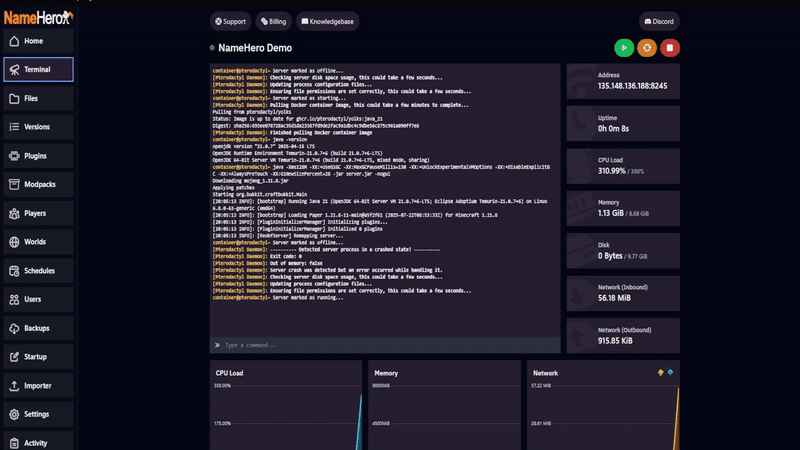Click the Network graph title
This screenshot has width=800, height=450.
coord(545,373)
